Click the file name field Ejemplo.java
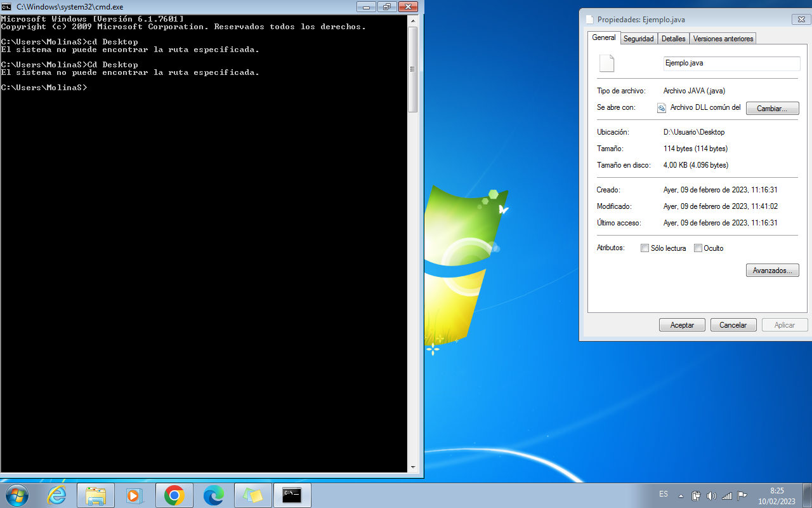 (x=731, y=63)
